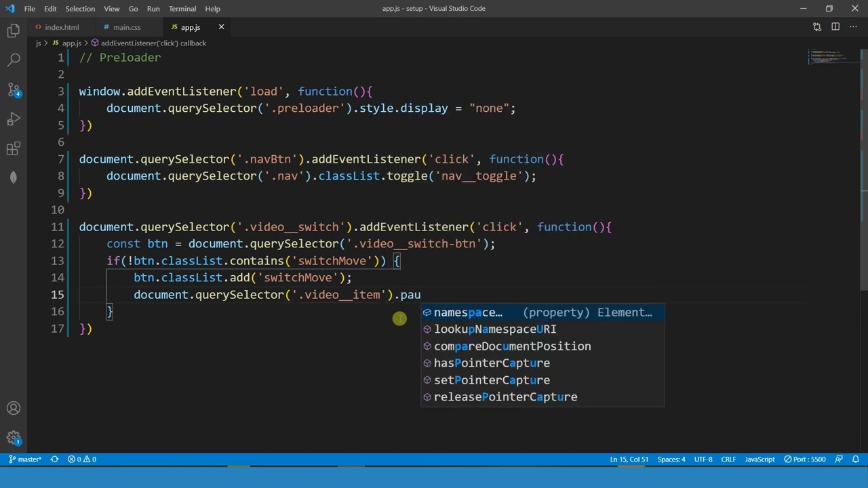Select releasePointerCapture autocomplete suggestion
This screenshot has width=868, height=488.
pyautogui.click(x=542, y=397)
